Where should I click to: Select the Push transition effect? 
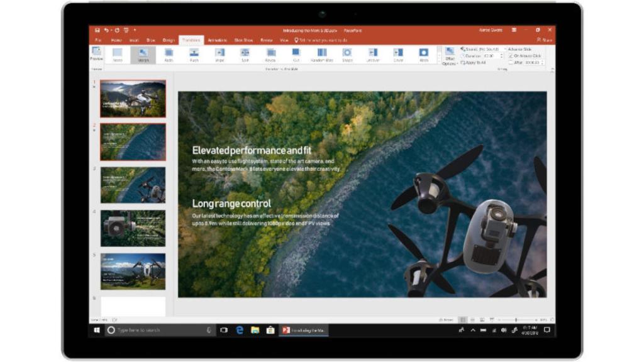pos(193,55)
